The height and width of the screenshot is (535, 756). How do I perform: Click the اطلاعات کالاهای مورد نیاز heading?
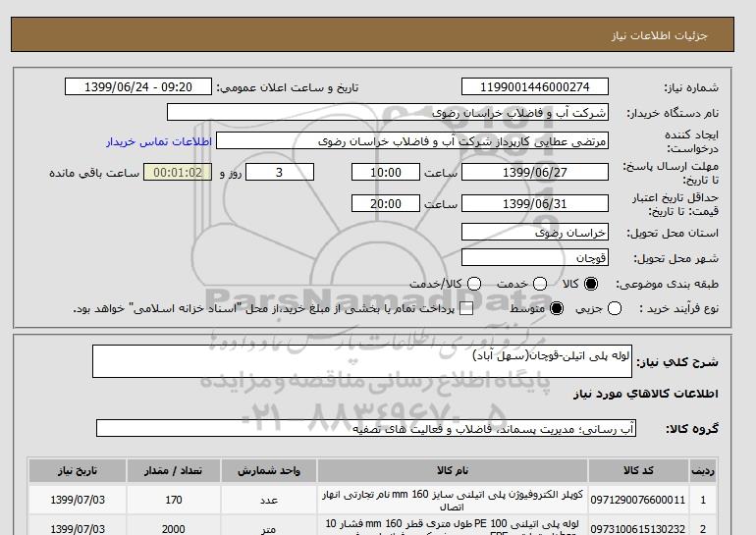[x=646, y=394]
